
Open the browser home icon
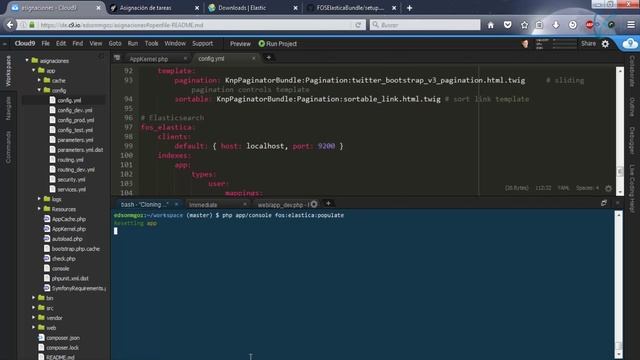pyautogui.click(x=491, y=25)
